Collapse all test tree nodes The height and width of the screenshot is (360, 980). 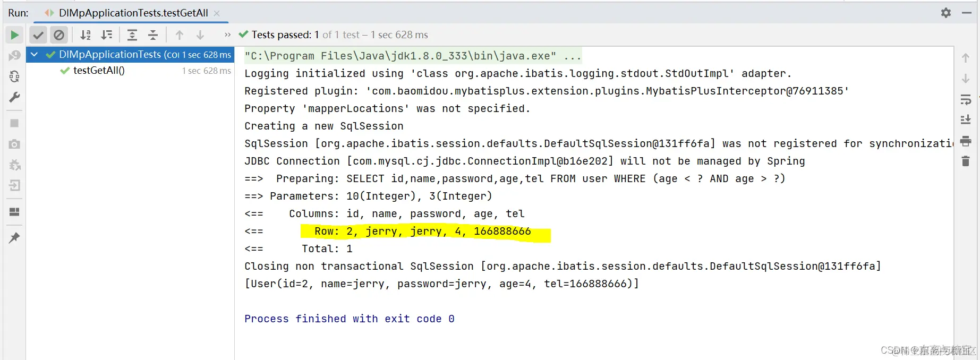pyautogui.click(x=153, y=35)
